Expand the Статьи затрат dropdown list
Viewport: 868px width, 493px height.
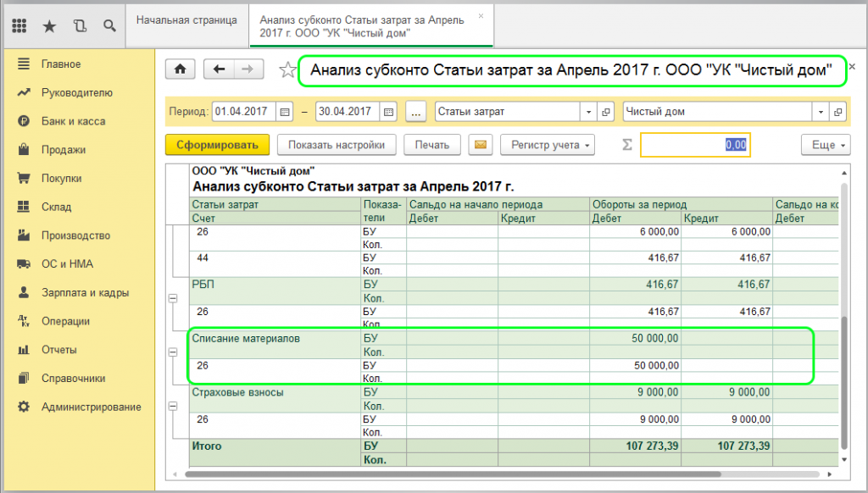pyautogui.click(x=589, y=112)
